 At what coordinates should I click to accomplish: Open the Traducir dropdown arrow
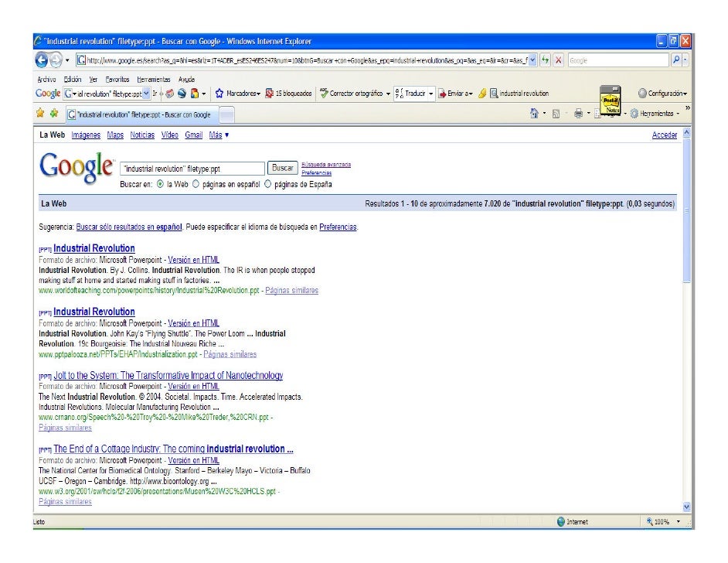(x=431, y=94)
